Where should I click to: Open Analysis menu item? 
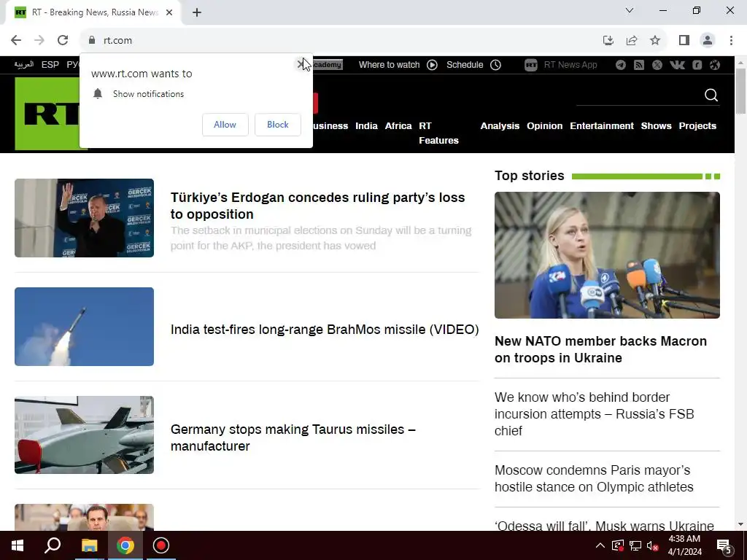[500, 125]
